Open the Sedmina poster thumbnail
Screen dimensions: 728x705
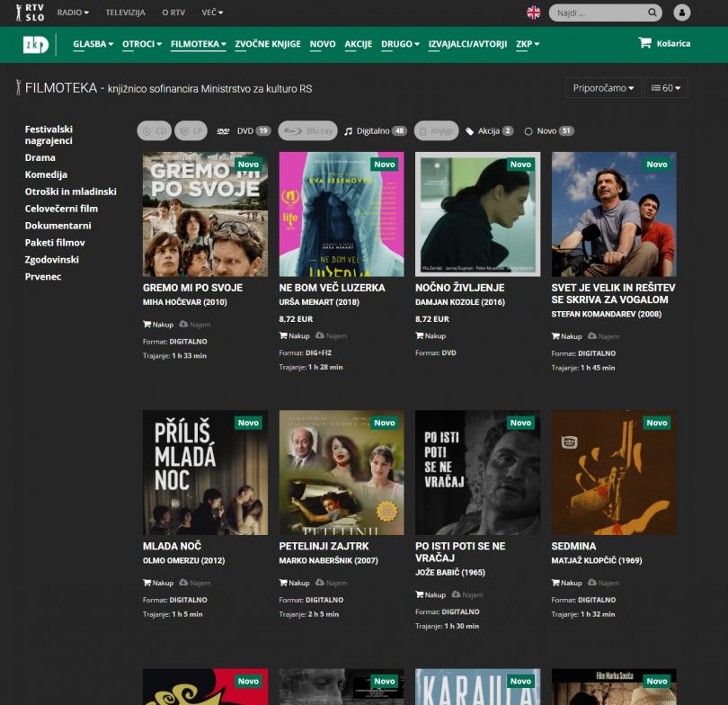click(614, 472)
